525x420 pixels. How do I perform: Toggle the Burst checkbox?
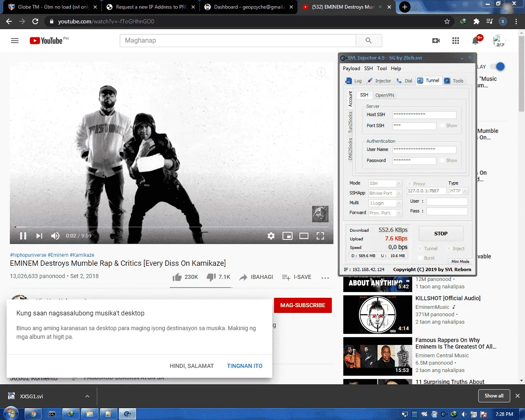coord(420,258)
